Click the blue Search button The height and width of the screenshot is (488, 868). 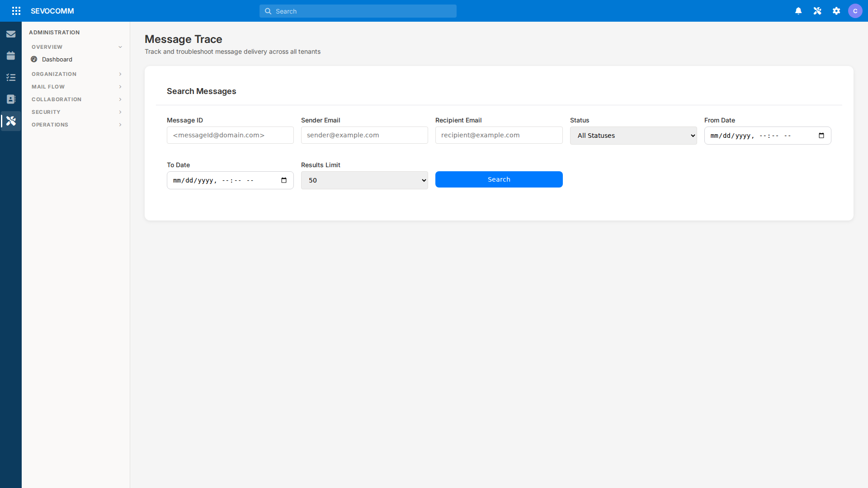click(499, 179)
